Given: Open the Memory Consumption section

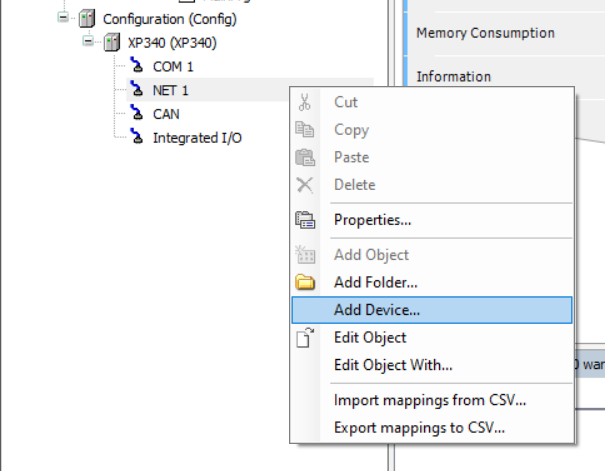Looking at the screenshot, I should pyautogui.click(x=485, y=33).
